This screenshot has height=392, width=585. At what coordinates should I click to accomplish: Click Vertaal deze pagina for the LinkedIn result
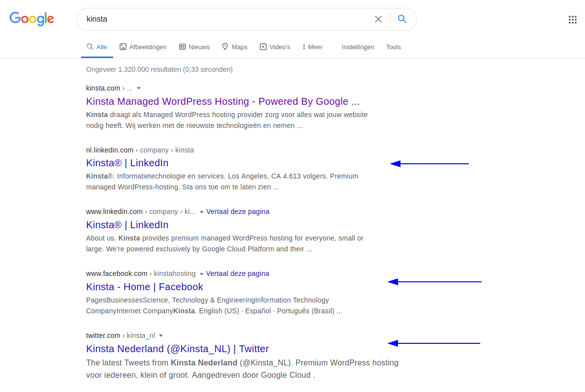[x=238, y=211]
